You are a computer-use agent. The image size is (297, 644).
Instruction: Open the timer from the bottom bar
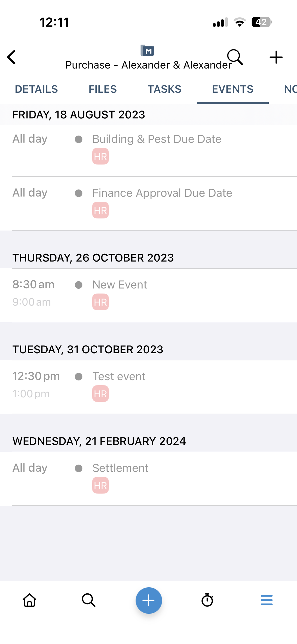coord(207,600)
